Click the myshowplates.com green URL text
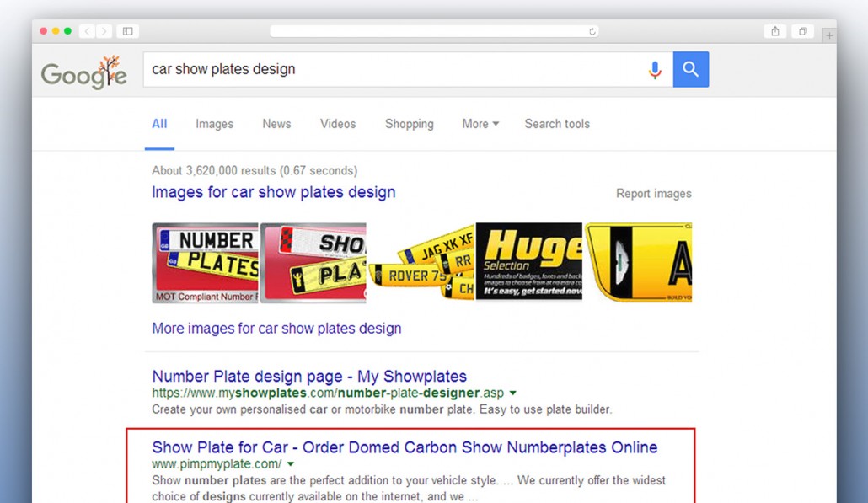 tap(328, 393)
